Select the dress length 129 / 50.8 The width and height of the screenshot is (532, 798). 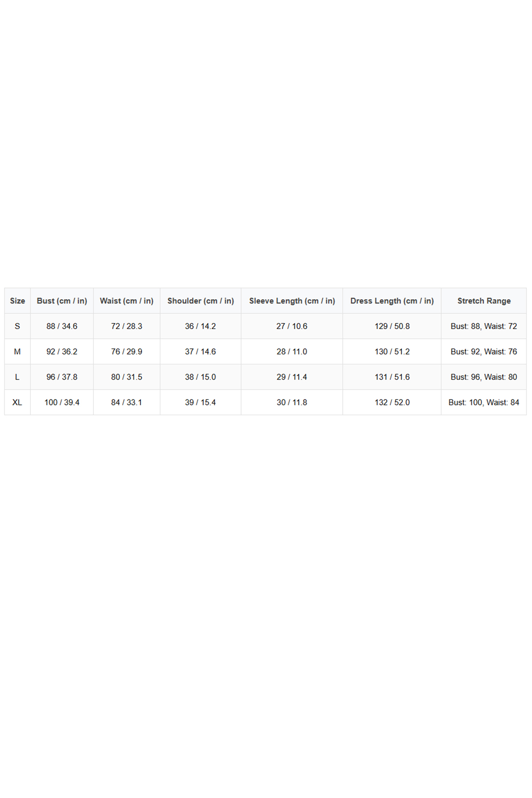(392, 326)
